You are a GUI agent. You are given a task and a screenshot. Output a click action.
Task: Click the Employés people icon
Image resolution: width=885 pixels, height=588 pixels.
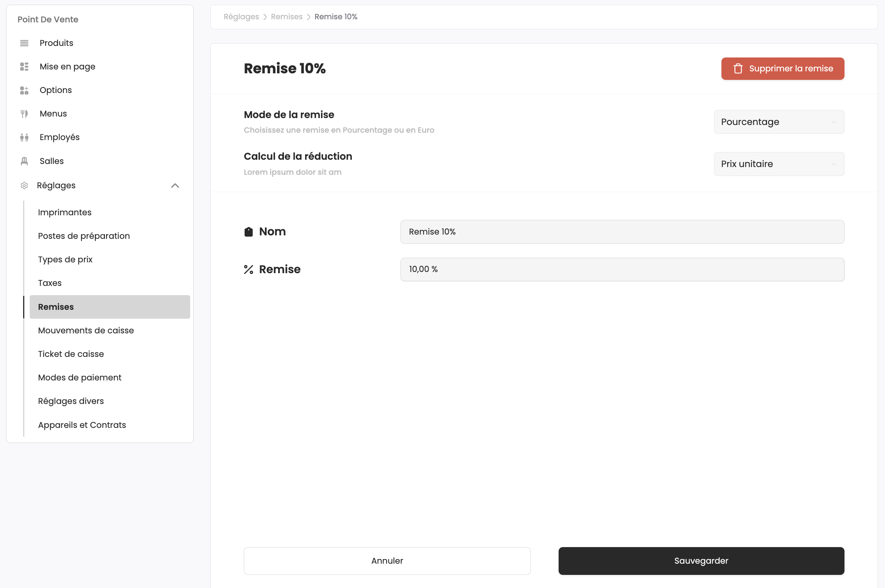(x=24, y=137)
